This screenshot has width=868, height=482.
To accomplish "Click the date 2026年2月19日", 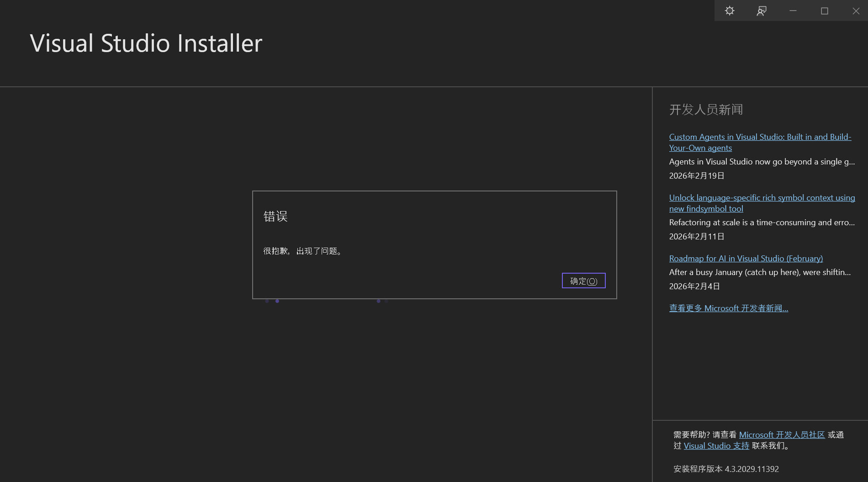I will pyautogui.click(x=697, y=175).
